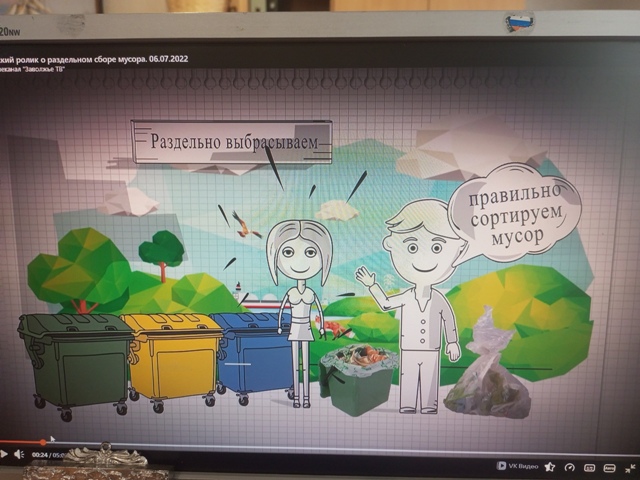The height and width of the screenshot is (480, 640).
Task: Click the green dumpster in the video
Action: [x=75, y=360]
